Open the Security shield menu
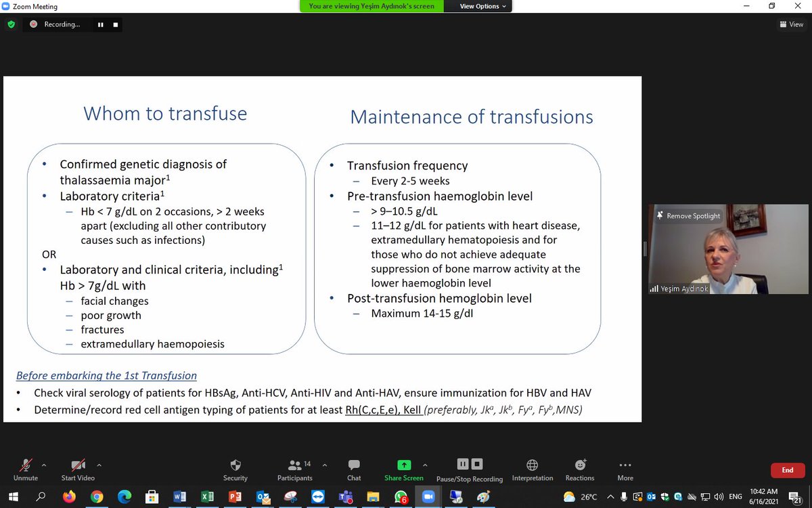 click(235, 469)
